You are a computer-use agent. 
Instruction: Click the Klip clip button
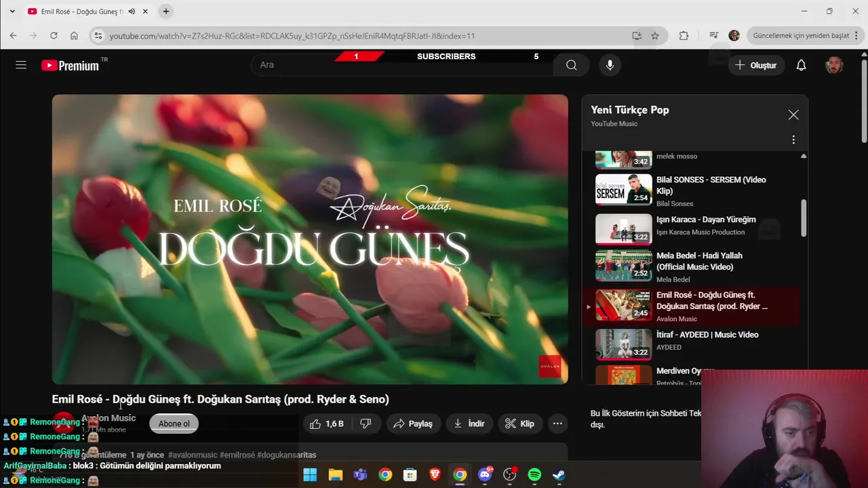coord(520,424)
